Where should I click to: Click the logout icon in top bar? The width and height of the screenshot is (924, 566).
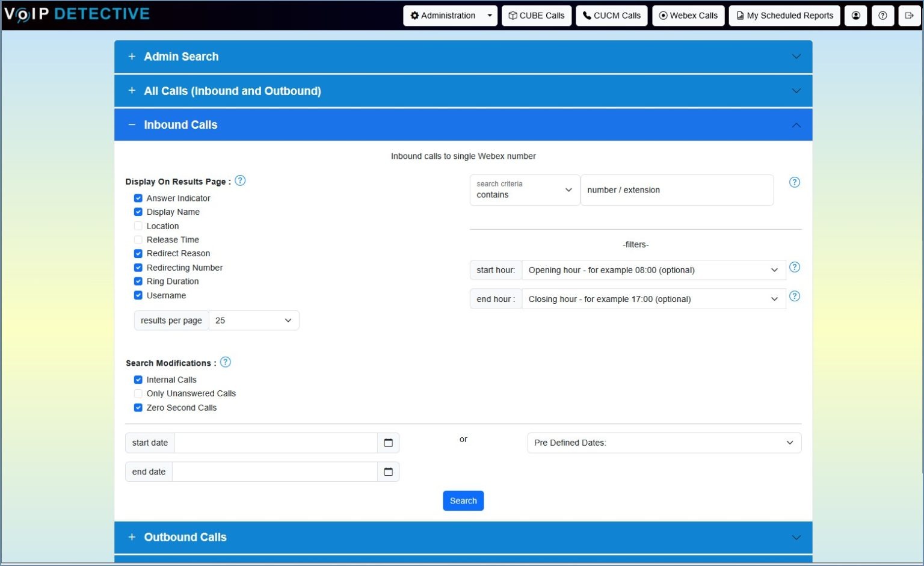909,16
